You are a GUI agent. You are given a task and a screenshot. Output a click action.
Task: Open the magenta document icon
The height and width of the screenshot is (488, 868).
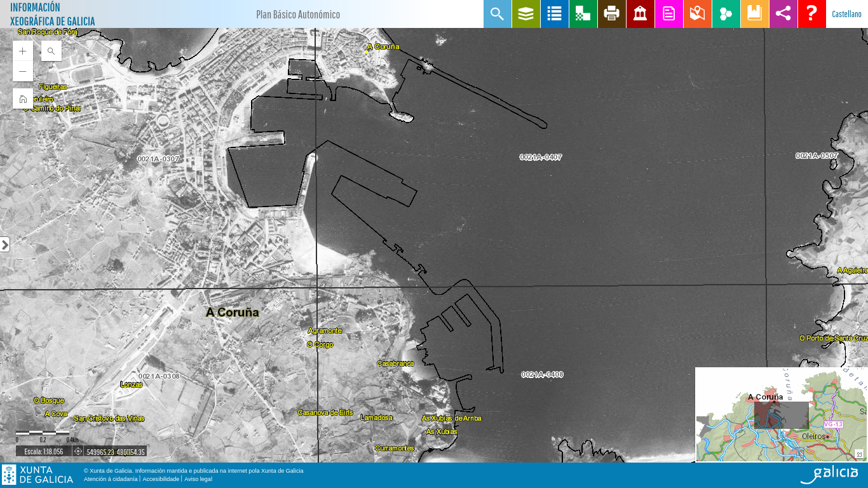pyautogui.click(x=669, y=14)
